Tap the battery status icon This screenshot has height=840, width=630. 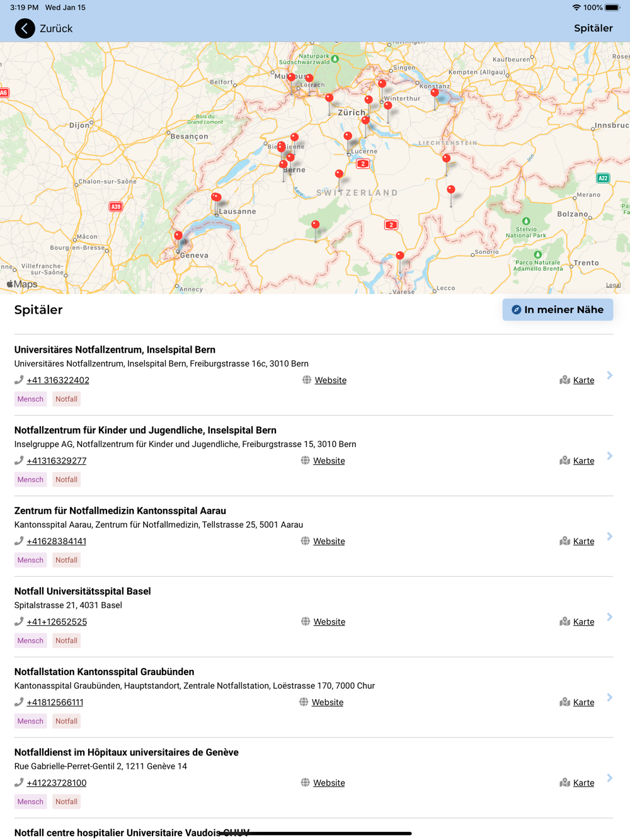(x=612, y=8)
